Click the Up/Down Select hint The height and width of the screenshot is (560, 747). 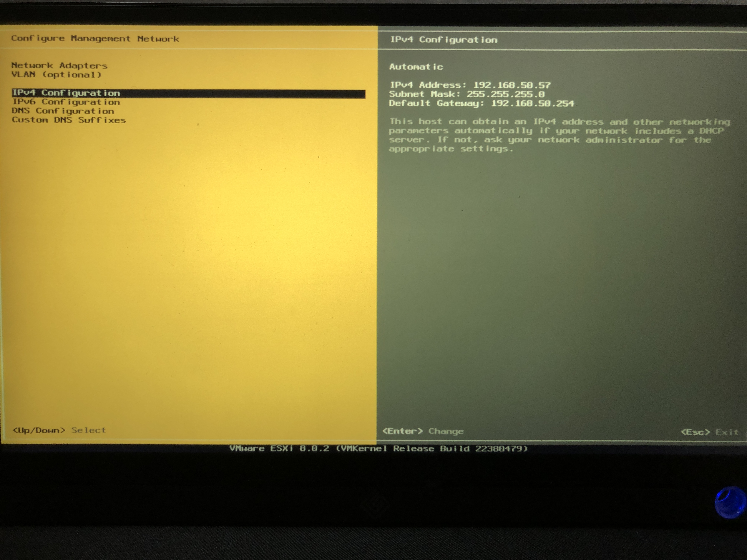point(59,430)
